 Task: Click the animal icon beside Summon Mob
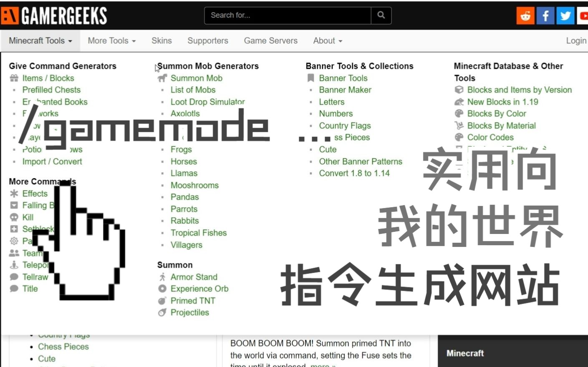pos(162,78)
